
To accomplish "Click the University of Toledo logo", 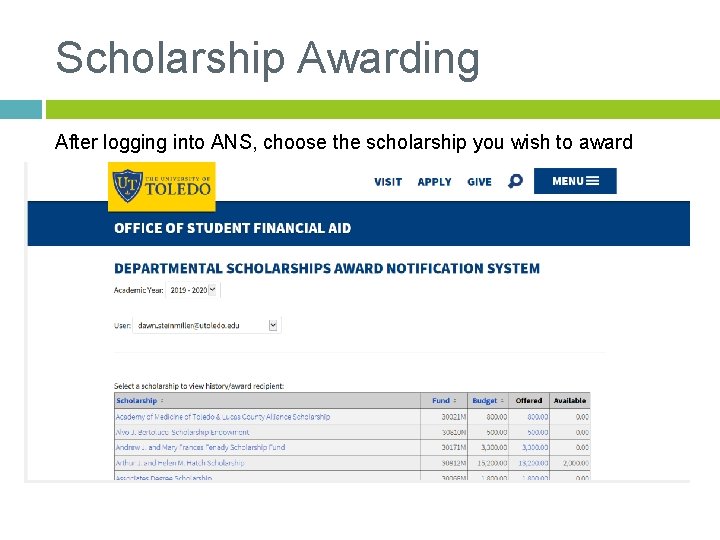I will [162, 186].
